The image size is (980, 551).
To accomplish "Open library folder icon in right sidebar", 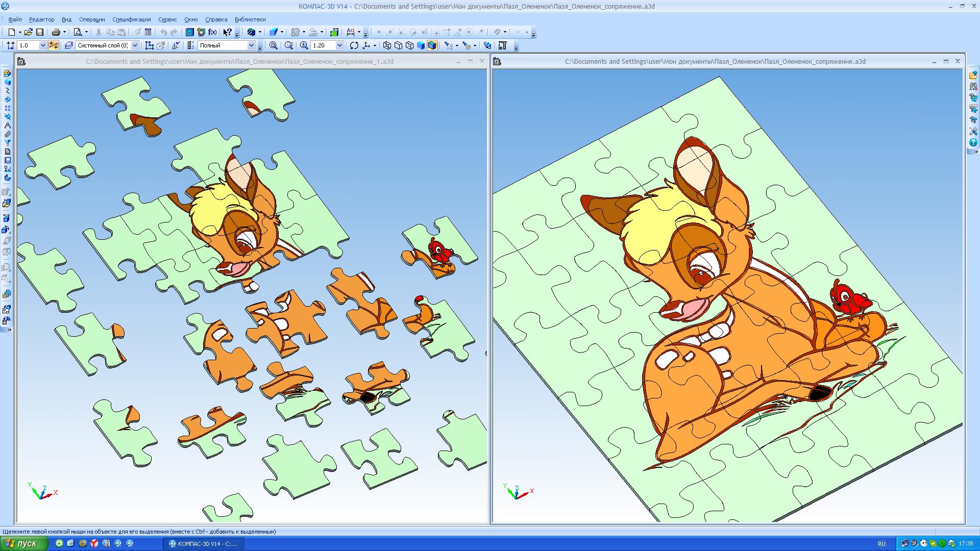I will click(973, 76).
